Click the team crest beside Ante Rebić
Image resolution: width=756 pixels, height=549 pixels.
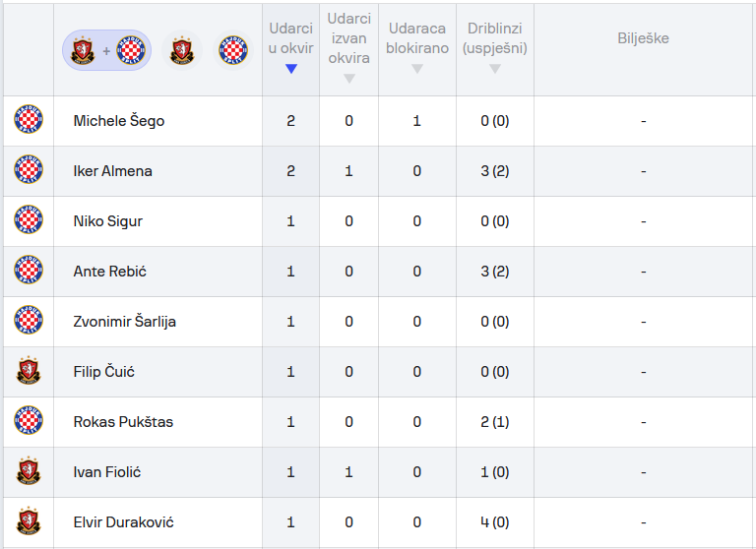(29, 272)
